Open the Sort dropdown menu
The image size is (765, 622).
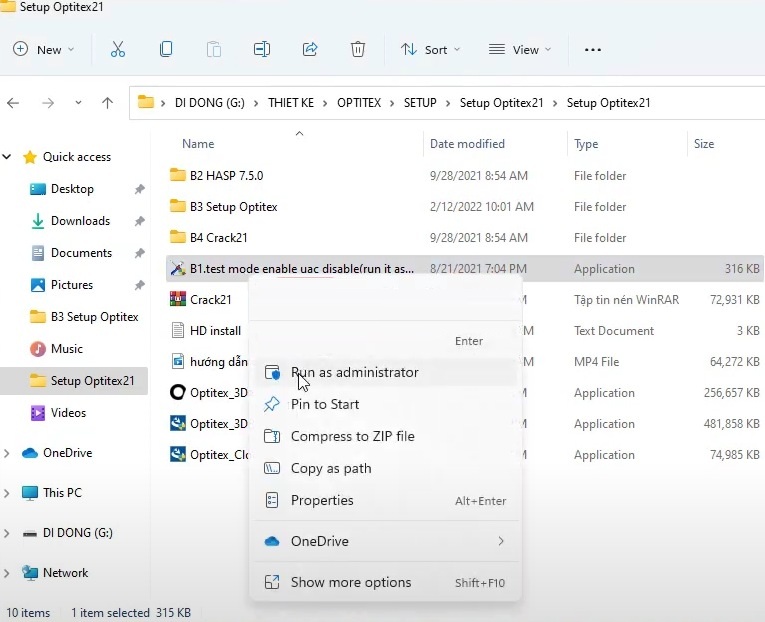pyautogui.click(x=430, y=49)
